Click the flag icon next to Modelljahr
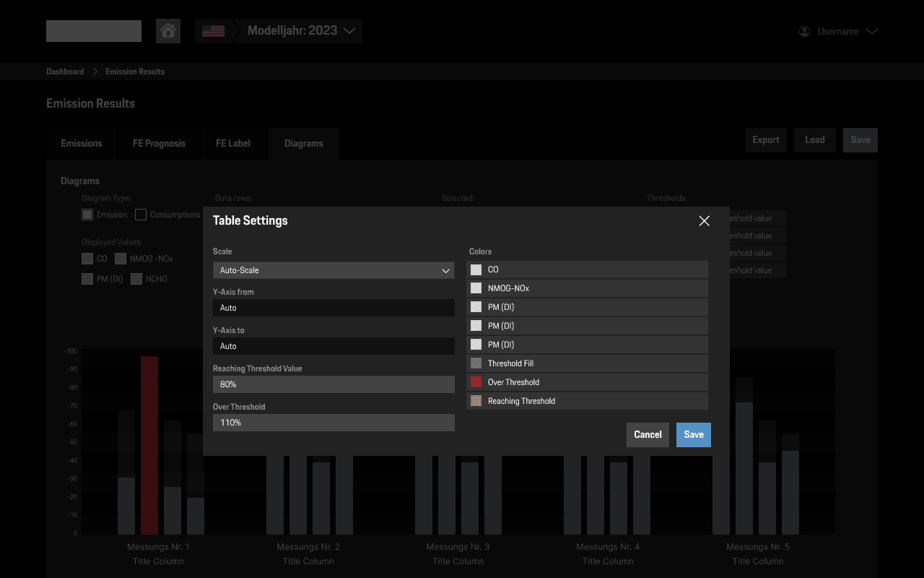 click(213, 30)
